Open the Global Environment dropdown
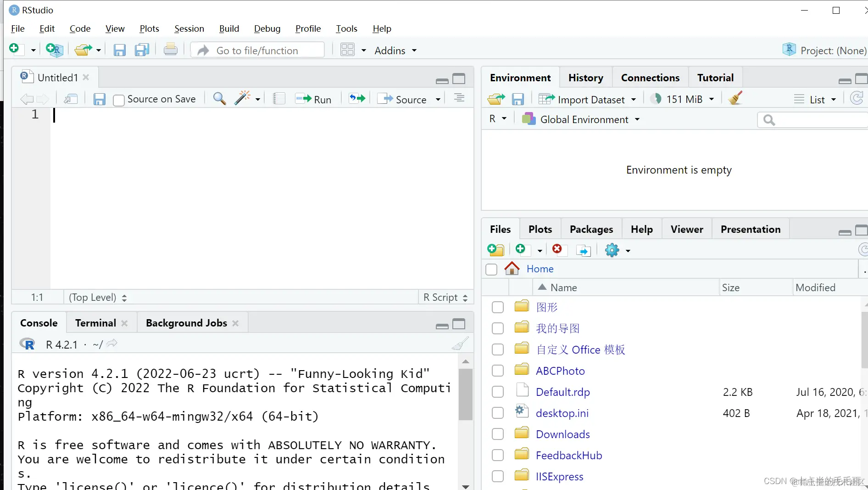868x490 pixels. click(x=581, y=119)
